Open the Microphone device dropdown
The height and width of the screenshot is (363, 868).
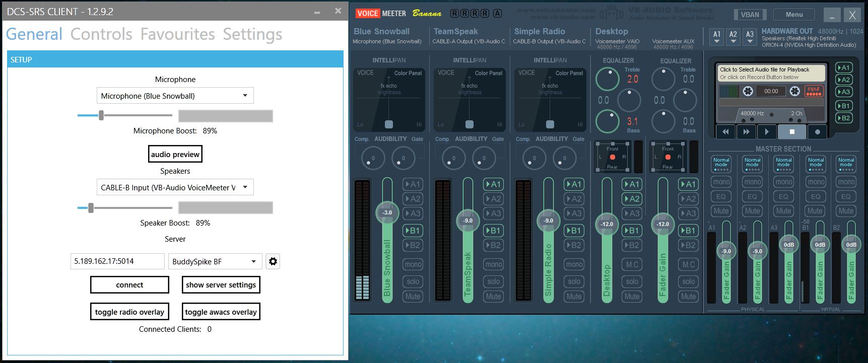click(175, 96)
